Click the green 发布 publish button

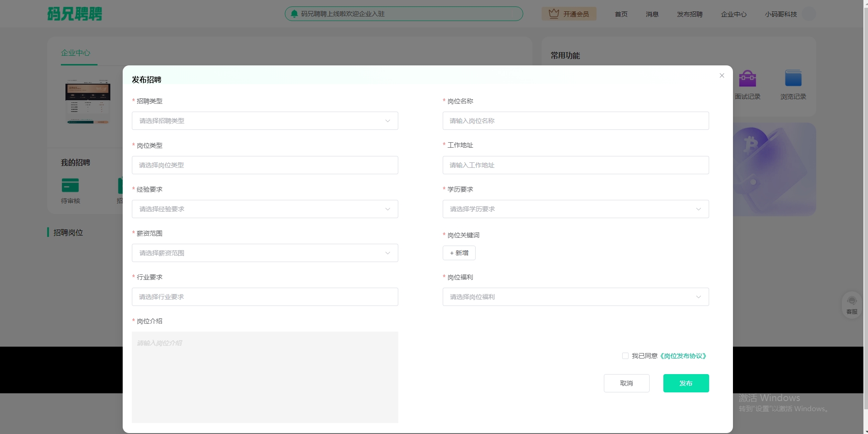[x=686, y=383]
